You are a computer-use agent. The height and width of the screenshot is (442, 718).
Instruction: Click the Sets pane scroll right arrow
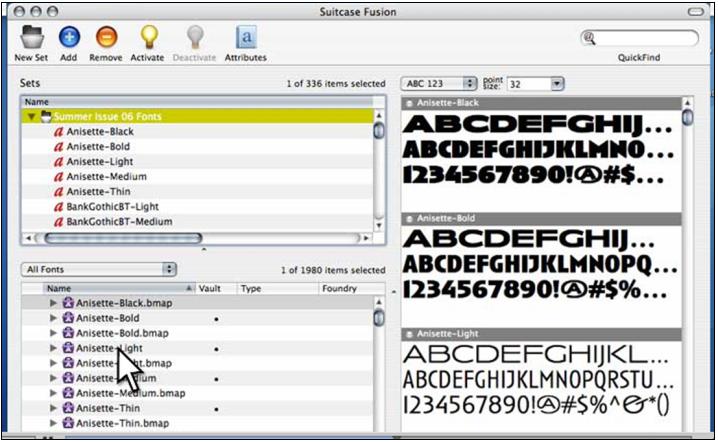[x=366, y=239]
